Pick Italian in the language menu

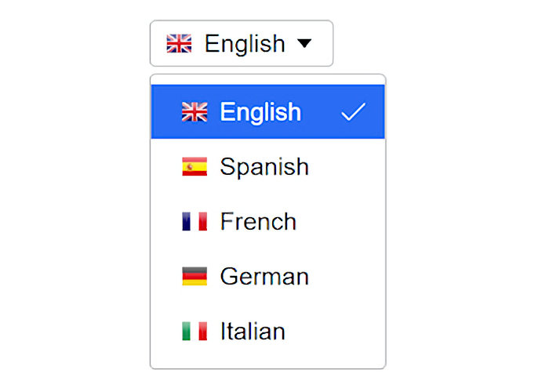coord(268,331)
